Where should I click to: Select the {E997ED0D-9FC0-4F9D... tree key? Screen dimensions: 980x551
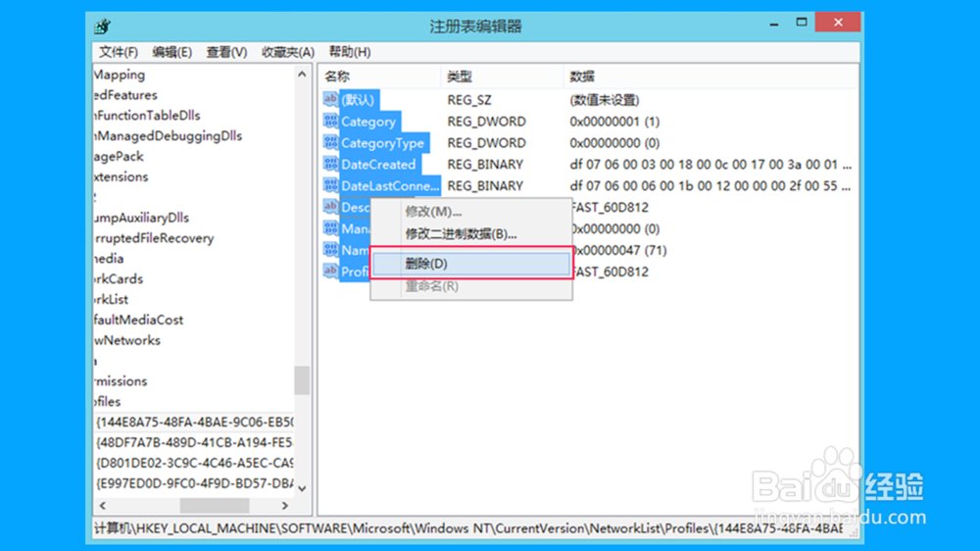pos(194,483)
